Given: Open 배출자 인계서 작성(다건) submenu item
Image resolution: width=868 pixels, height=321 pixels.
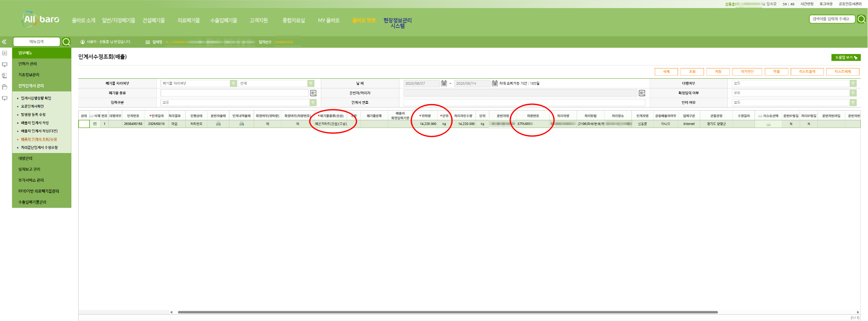Looking at the screenshot, I should pos(39,131).
